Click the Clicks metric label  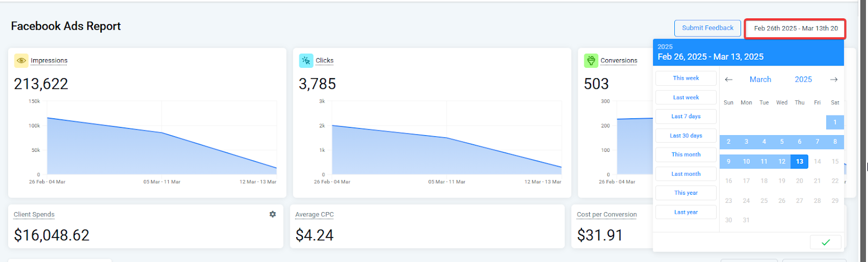pyautogui.click(x=324, y=61)
